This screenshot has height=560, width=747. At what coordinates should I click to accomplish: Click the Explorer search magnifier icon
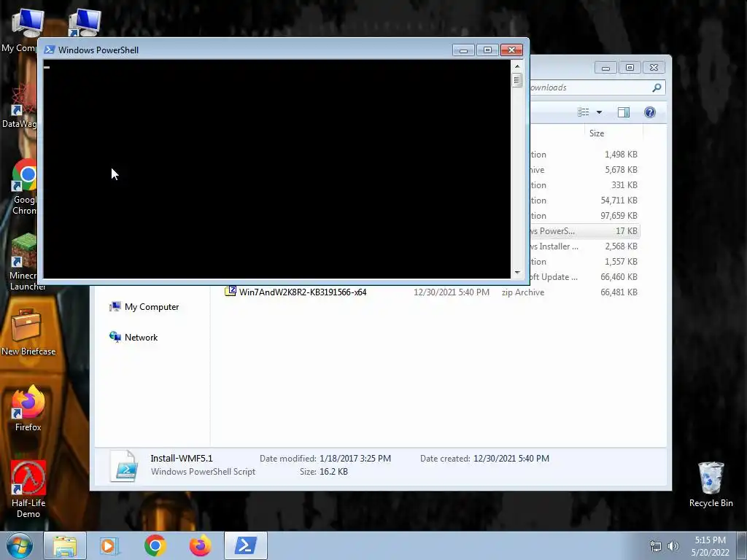pos(657,87)
